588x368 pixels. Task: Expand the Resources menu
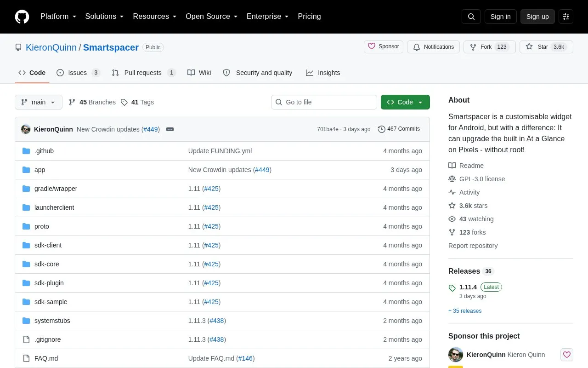click(x=155, y=17)
